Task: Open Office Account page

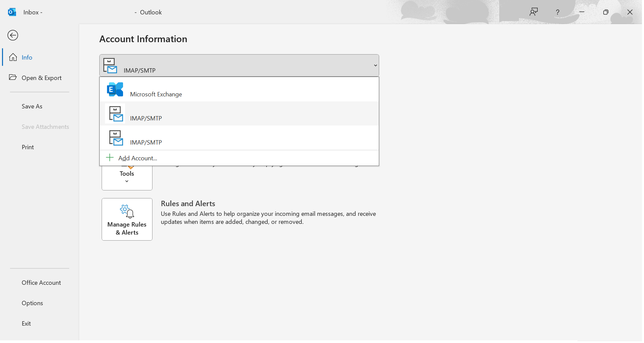Action: coord(41,283)
